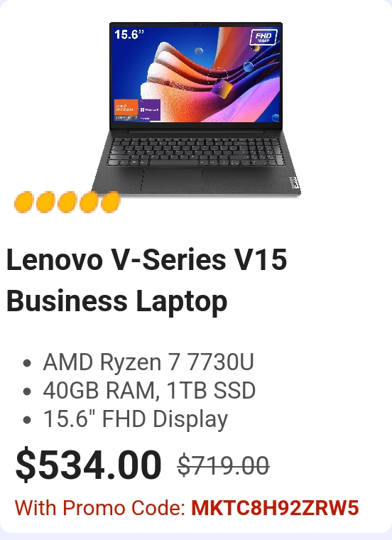Click the fifth rating star
Screen dimensions: 392x540
pyautogui.click(x=111, y=202)
